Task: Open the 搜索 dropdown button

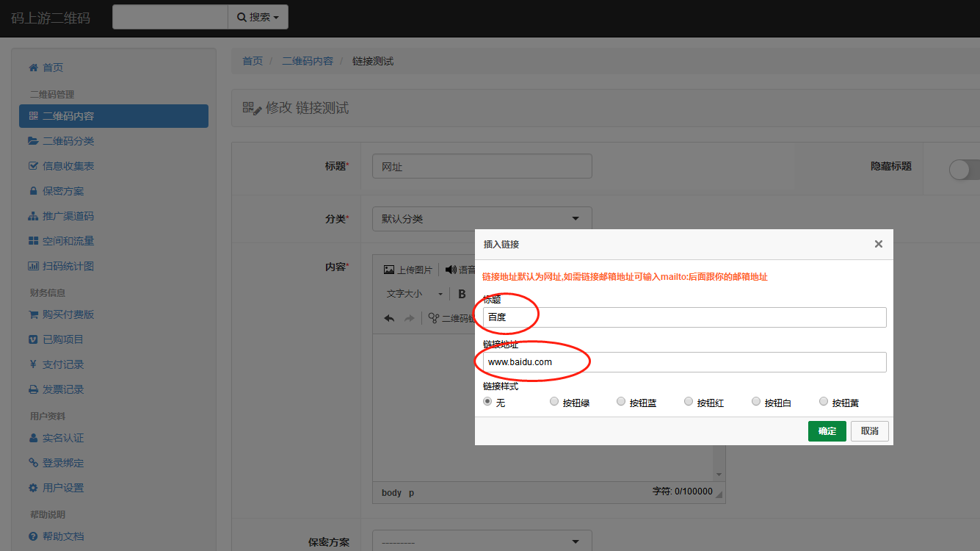Action: pyautogui.click(x=258, y=17)
